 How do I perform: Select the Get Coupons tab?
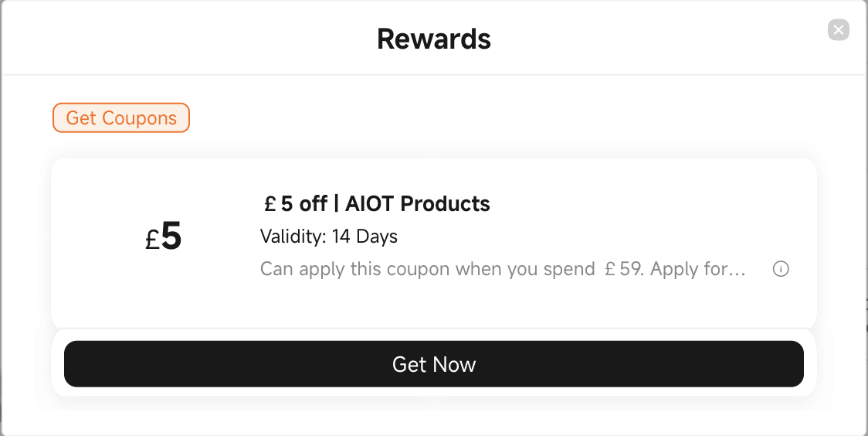[x=121, y=118]
